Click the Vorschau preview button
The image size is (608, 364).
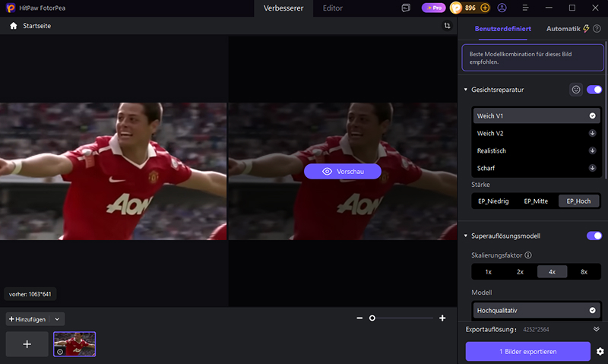[343, 171]
